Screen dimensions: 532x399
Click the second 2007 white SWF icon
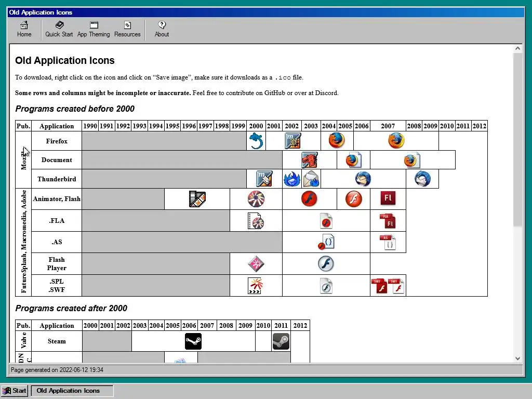click(x=396, y=286)
